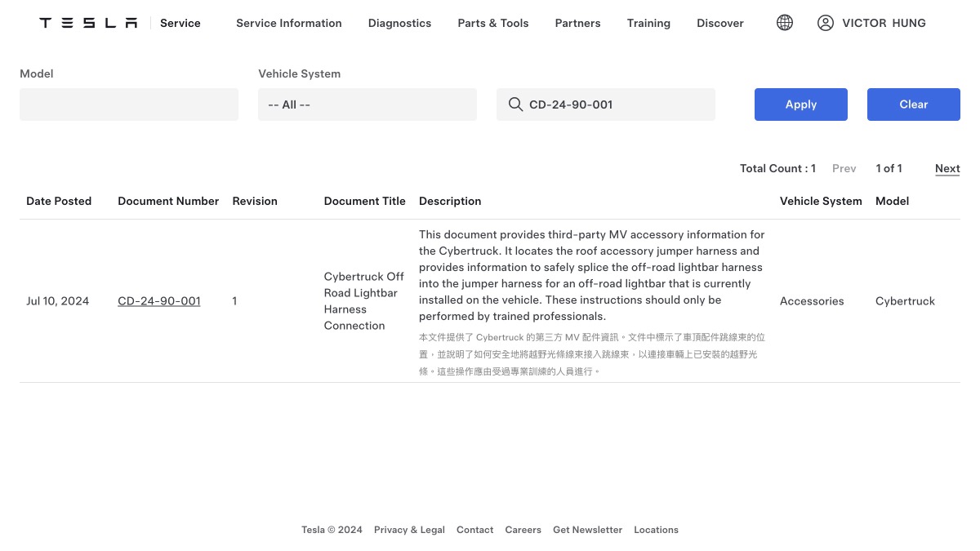Open the Get Newsletter footer link
This screenshot has height=551, width=980.
pos(588,530)
